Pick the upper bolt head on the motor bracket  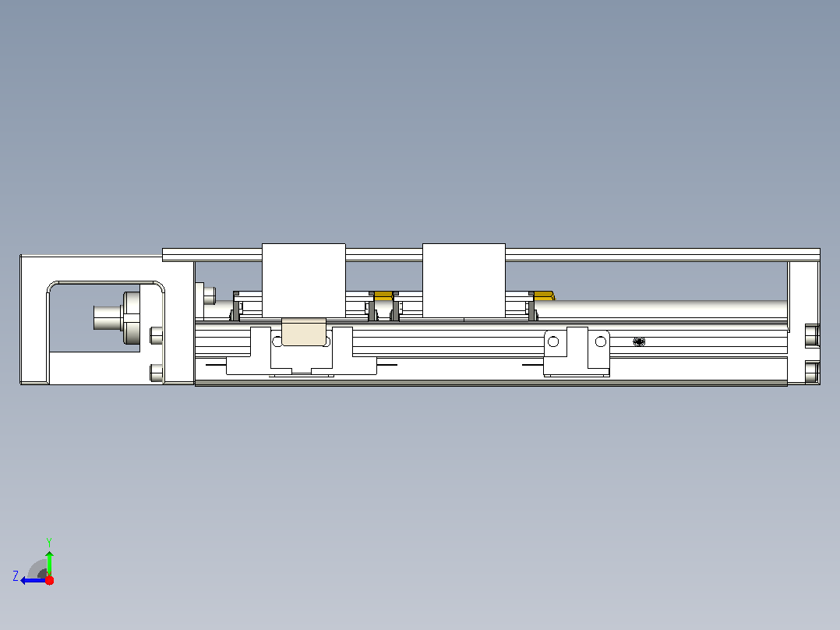tap(157, 335)
